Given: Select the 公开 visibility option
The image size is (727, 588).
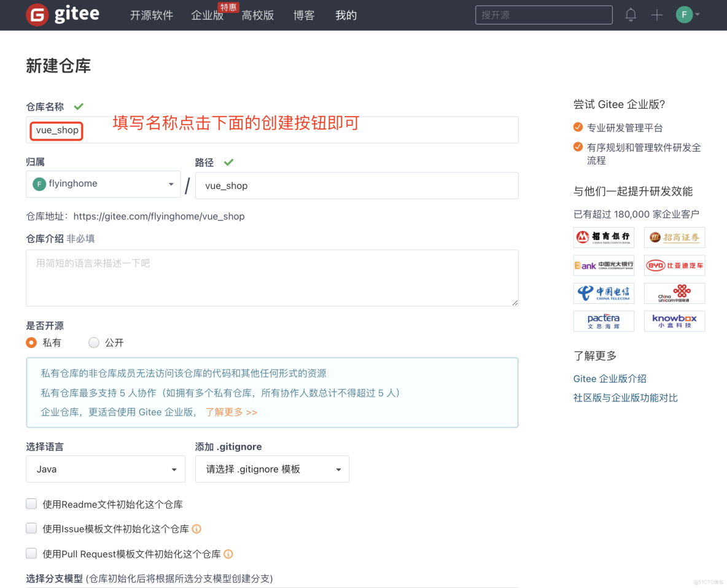Looking at the screenshot, I should [x=93, y=342].
